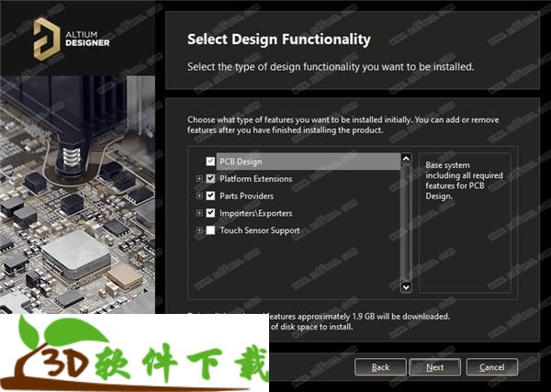The image size is (551, 392).
Task: Proceed with the Next button
Action: point(435,367)
